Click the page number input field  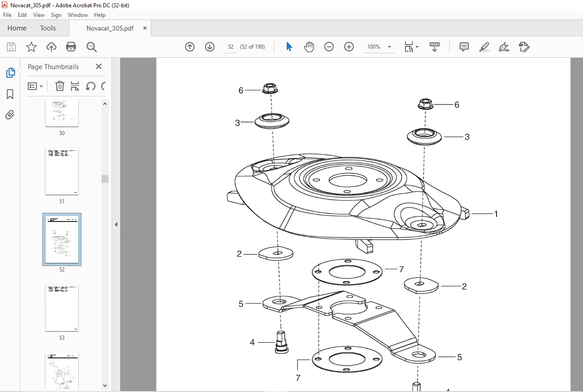(x=231, y=47)
